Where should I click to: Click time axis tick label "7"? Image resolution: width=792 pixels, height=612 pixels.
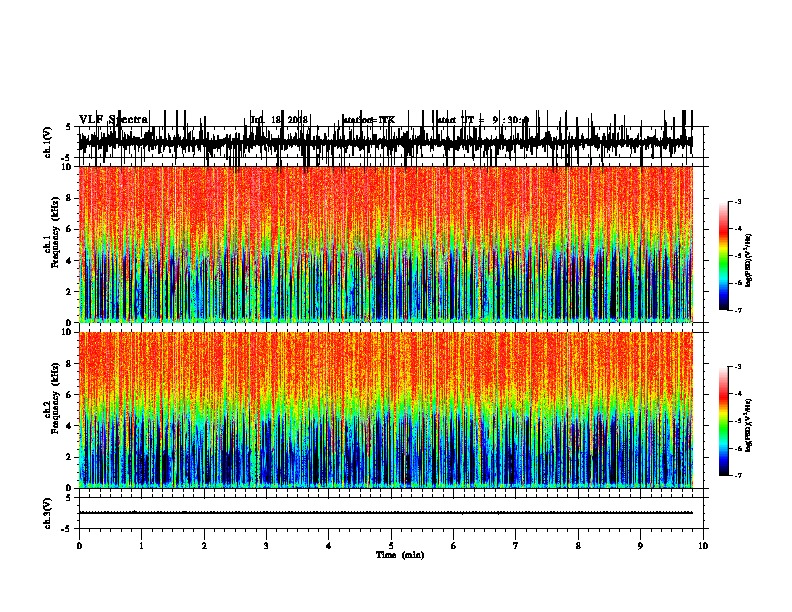coord(516,546)
